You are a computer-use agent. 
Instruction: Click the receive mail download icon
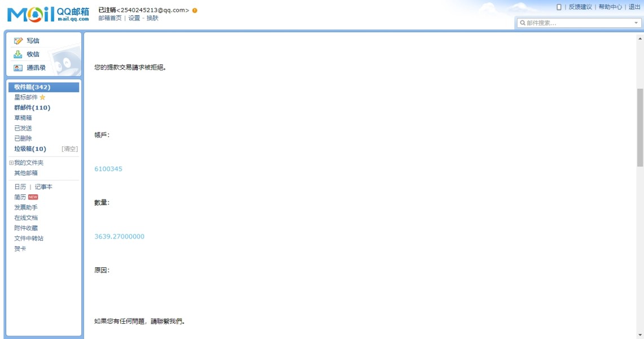[18, 54]
